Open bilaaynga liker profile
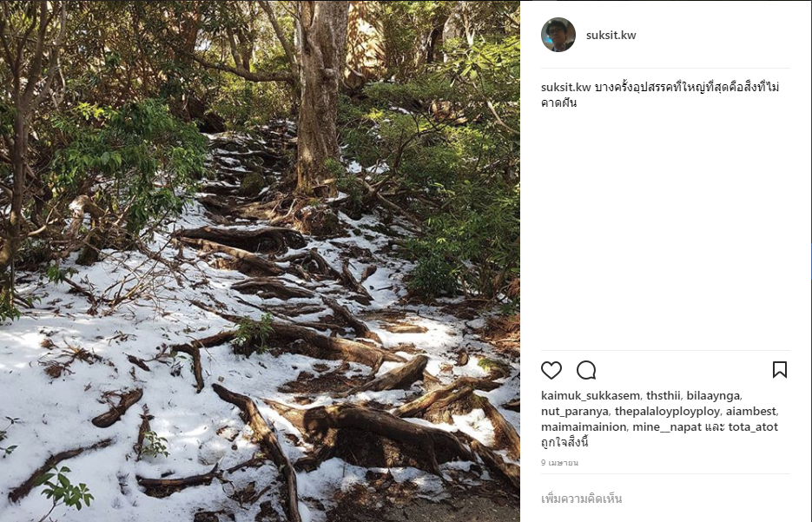 [x=714, y=396]
